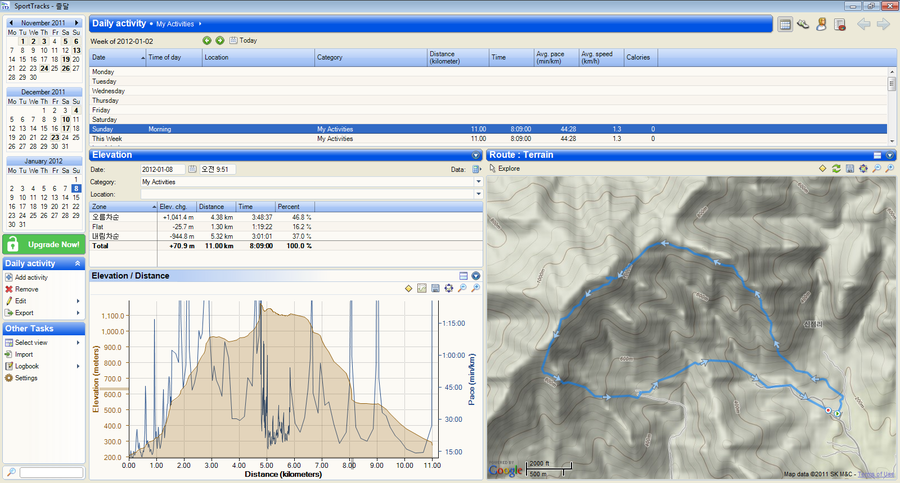Expand the Export submenu arrow
900x483 pixels.
[x=78, y=313]
